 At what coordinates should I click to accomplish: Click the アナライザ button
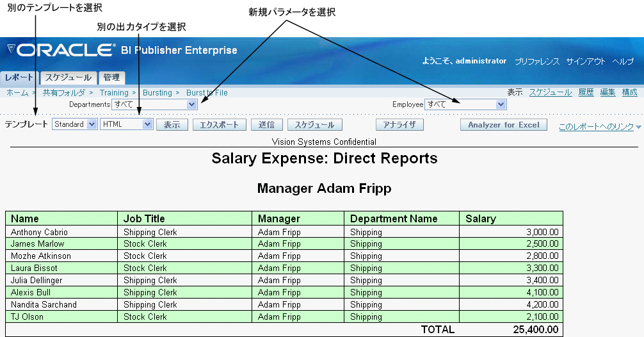(399, 124)
